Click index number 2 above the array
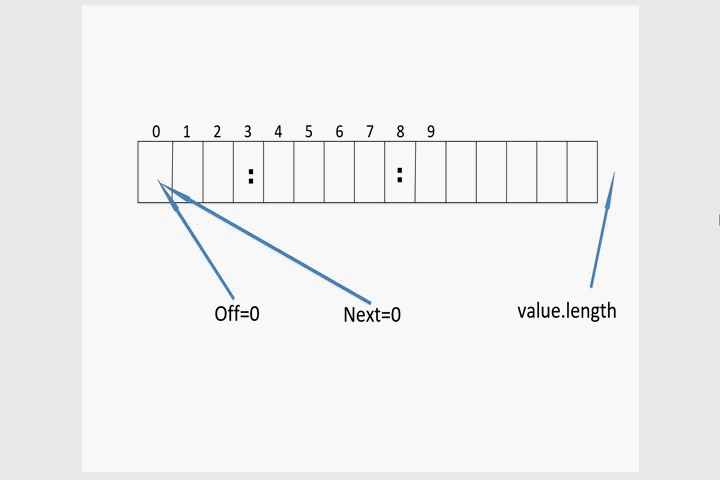The height and width of the screenshot is (480, 720). [x=217, y=132]
